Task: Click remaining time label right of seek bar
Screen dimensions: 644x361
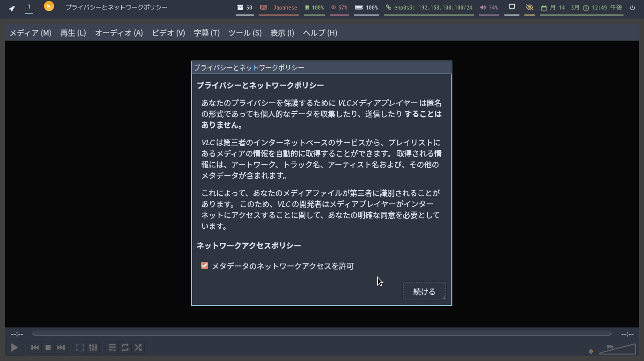Action: pyautogui.click(x=627, y=334)
